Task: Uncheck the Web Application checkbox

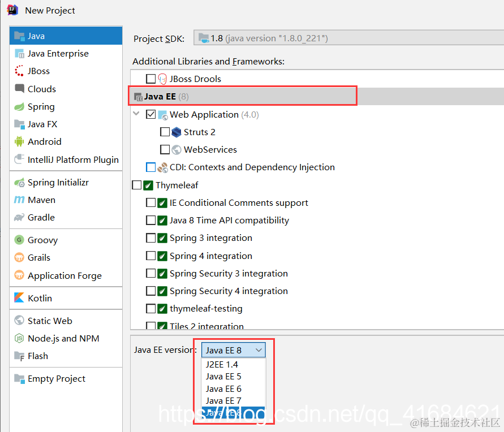Action: click(151, 114)
